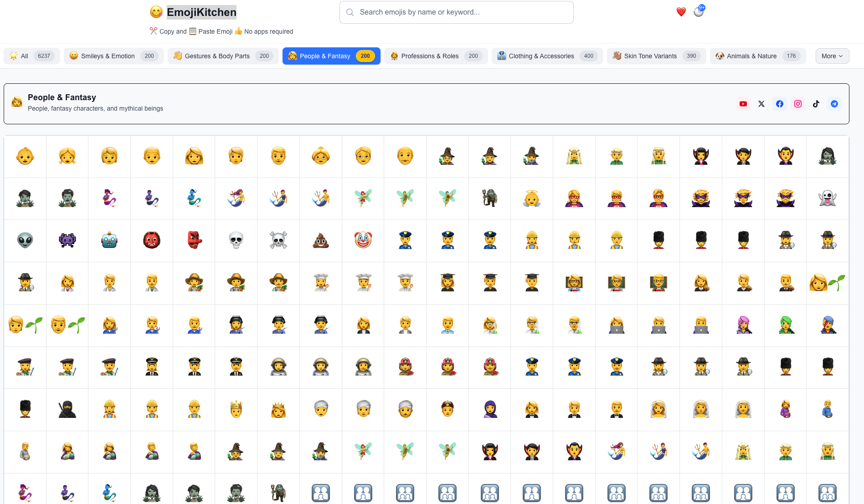Click 'People, fantasy characters, and mythical beings' text
This screenshot has width=864, height=504.
coord(95,108)
